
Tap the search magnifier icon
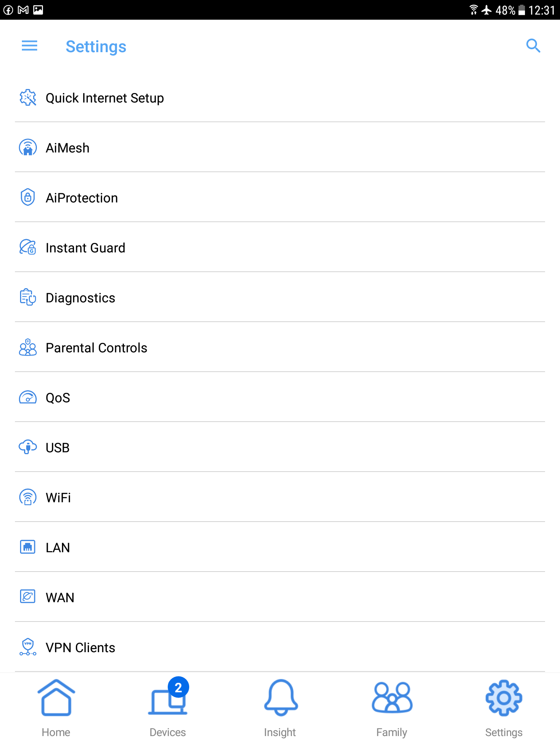533,46
